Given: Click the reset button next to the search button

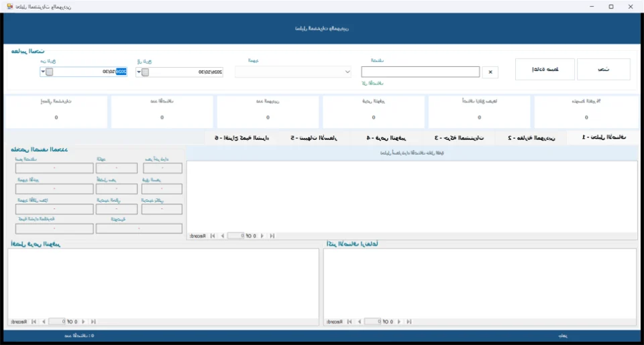Looking at the screenshot, I should [x=545, y=69].
